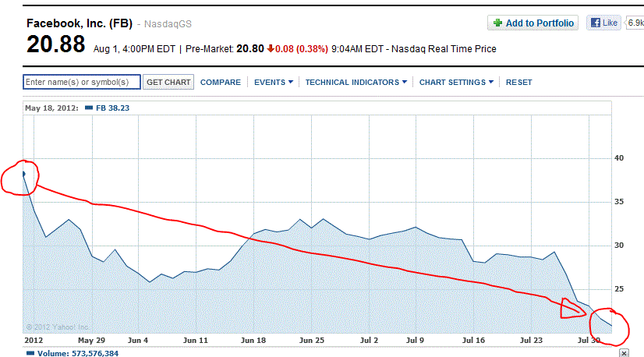
Task: Click the 35 price axis label
Action: [618, 202]
